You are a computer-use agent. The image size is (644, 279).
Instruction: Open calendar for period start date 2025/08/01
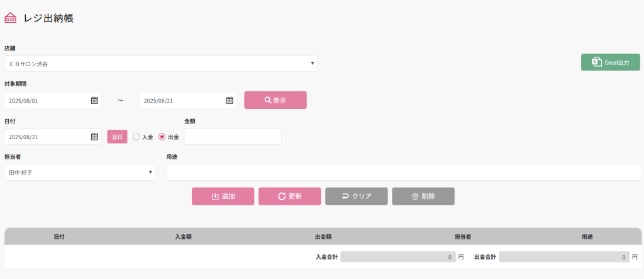click(x=94, y=100)
